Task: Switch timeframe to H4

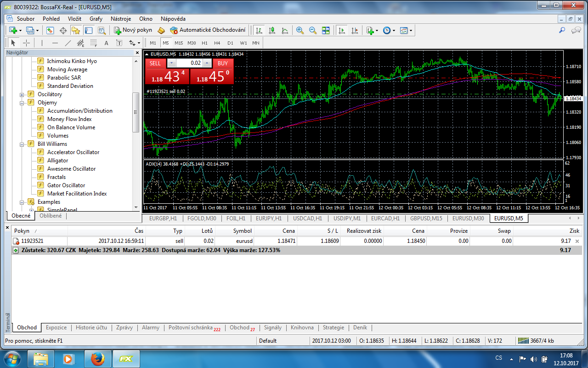Action: point(217,43)
